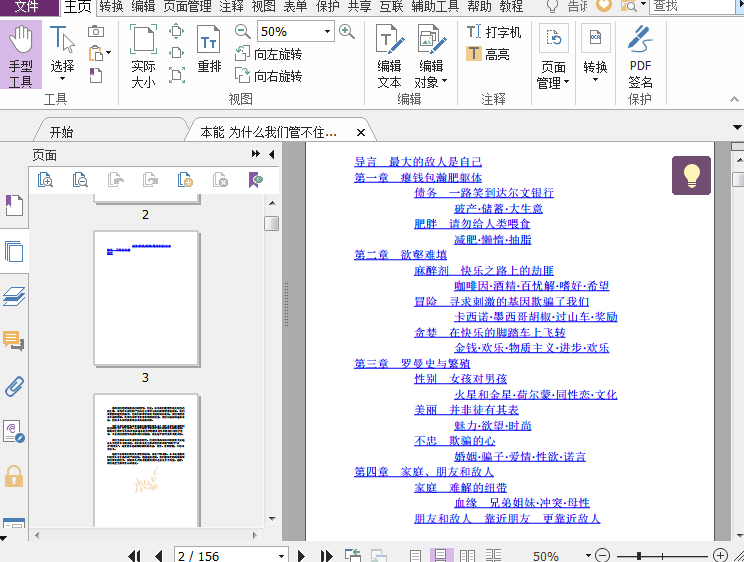
Task: Open the Security lock side panel
Action: (x=14, y=476)
